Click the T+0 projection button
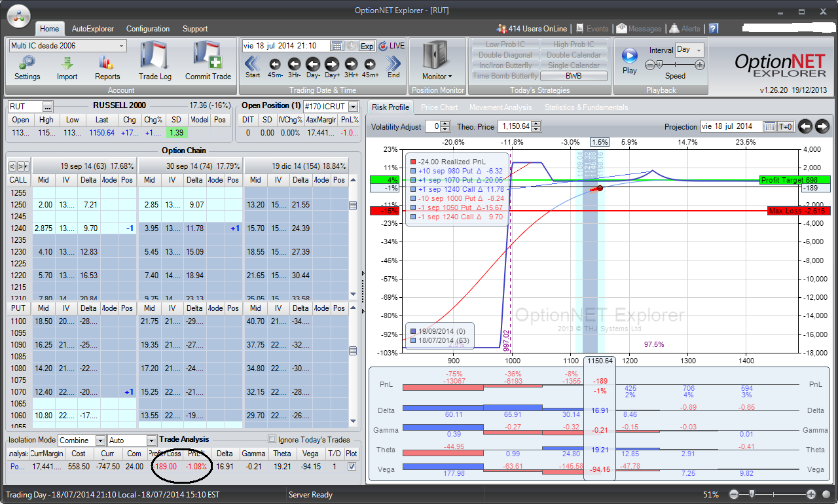 pos(786,126)
